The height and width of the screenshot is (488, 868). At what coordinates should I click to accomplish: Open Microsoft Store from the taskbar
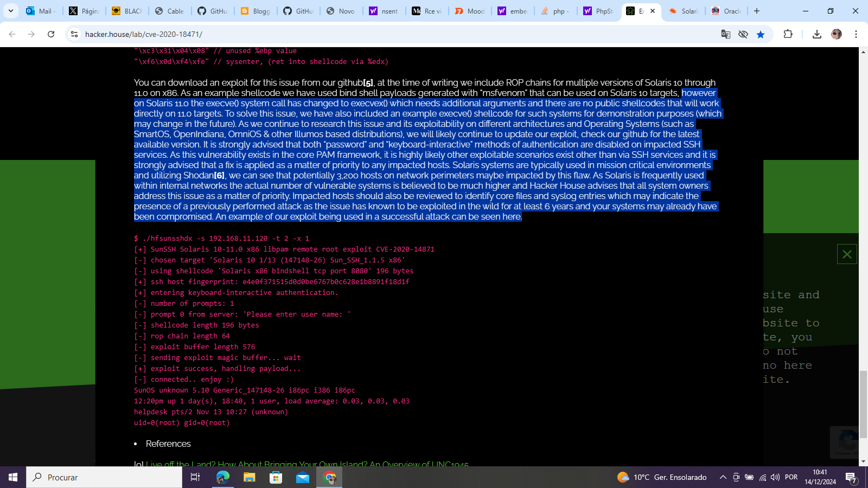click(x=276, y=477)
